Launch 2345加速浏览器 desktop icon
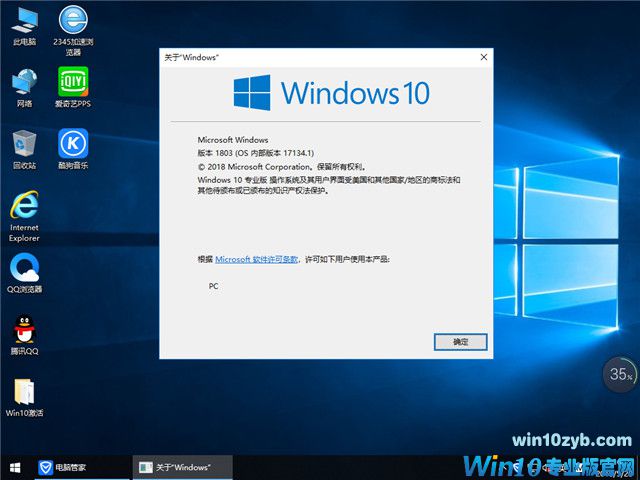 click(x=73, y=31)
